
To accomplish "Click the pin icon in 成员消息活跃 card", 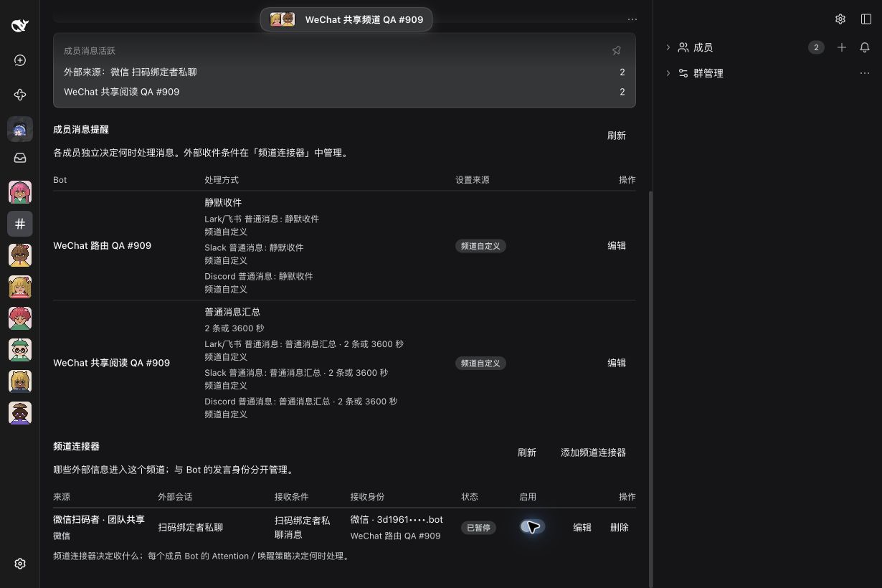I will tap(617, 50).
